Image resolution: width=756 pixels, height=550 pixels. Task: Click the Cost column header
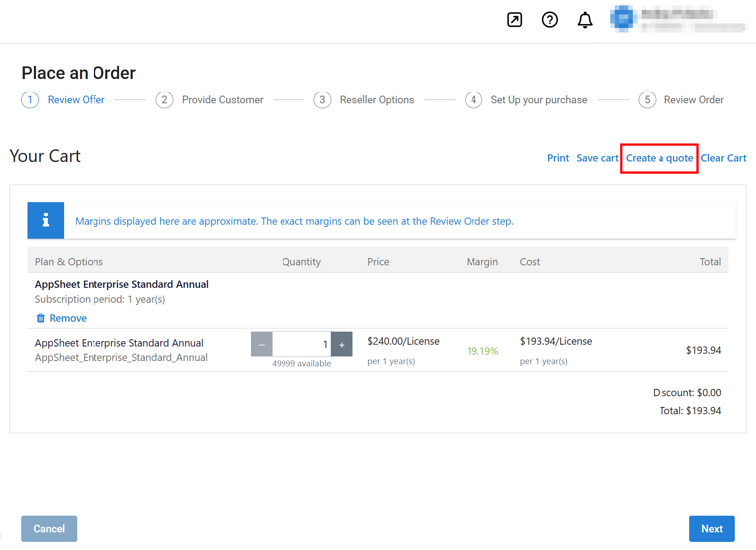coord(530,262)
